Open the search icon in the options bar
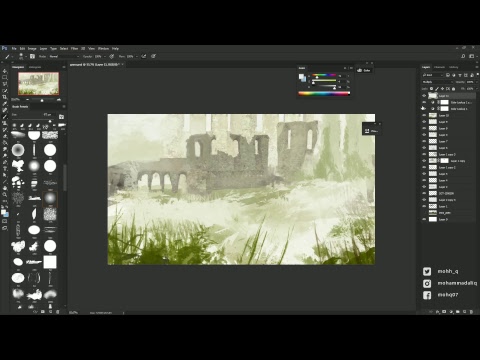The height and width of the screenshot is (360, 480). click(x=463, y=56)
